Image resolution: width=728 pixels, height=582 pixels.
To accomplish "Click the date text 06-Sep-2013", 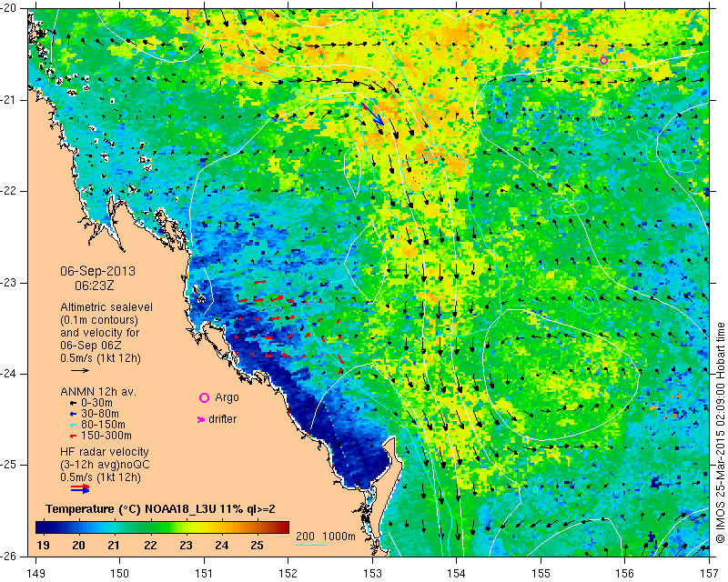I will click(x=98, y=271).
